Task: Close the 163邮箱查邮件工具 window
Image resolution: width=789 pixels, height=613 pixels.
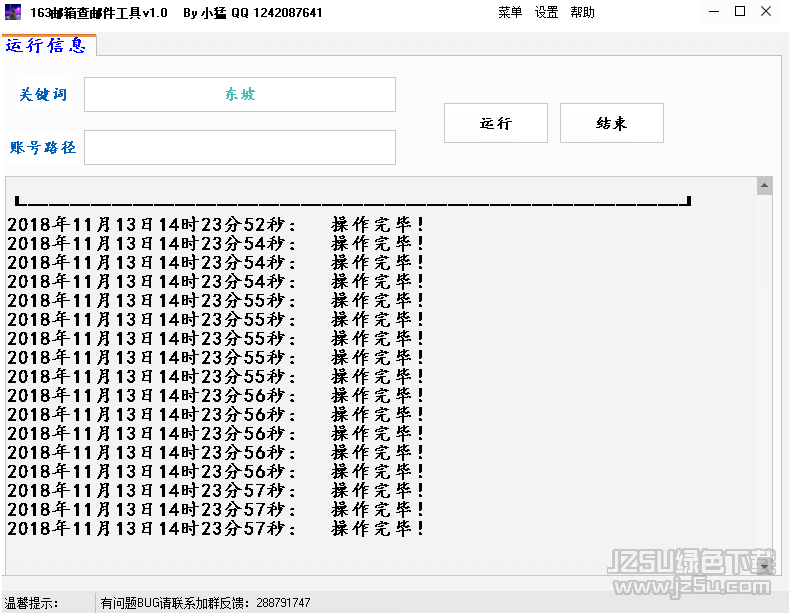Action: pos(766,12)
